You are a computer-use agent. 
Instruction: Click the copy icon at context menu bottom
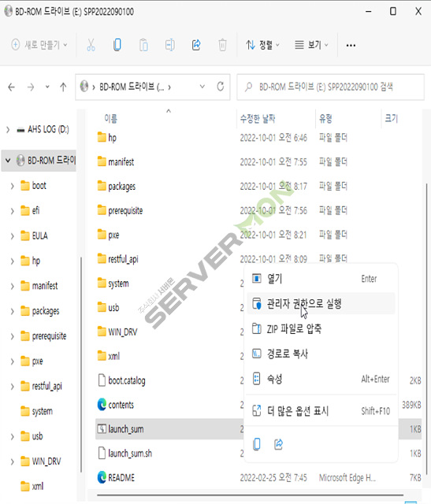click(x=257, y=444)
